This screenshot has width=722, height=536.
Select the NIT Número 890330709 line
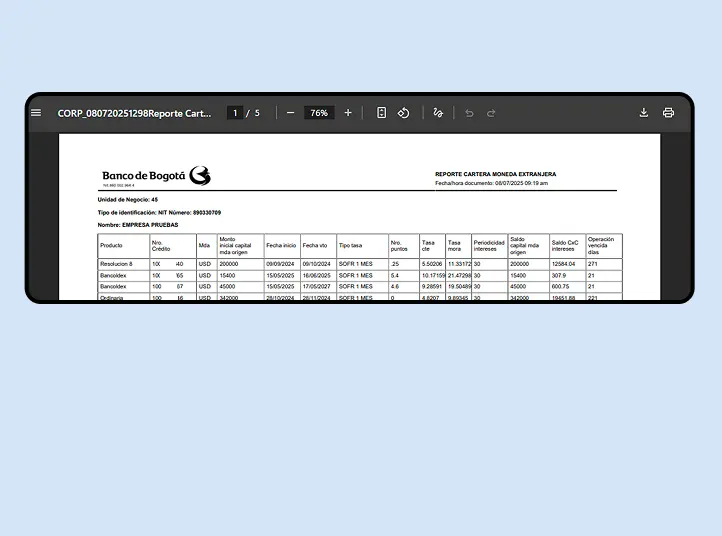pyautogui.click(x=159, y=213)
